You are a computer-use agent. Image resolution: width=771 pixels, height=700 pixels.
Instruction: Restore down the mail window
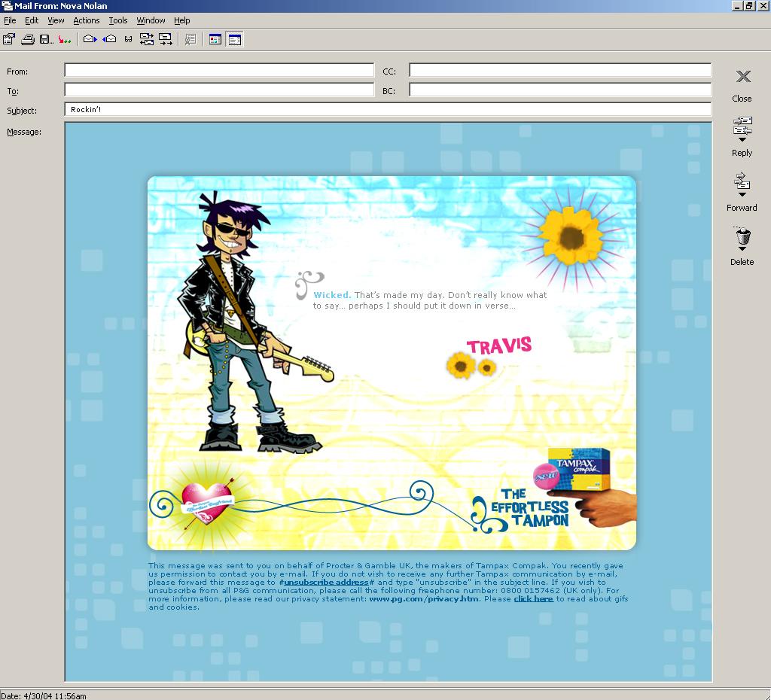coord(748,6)
